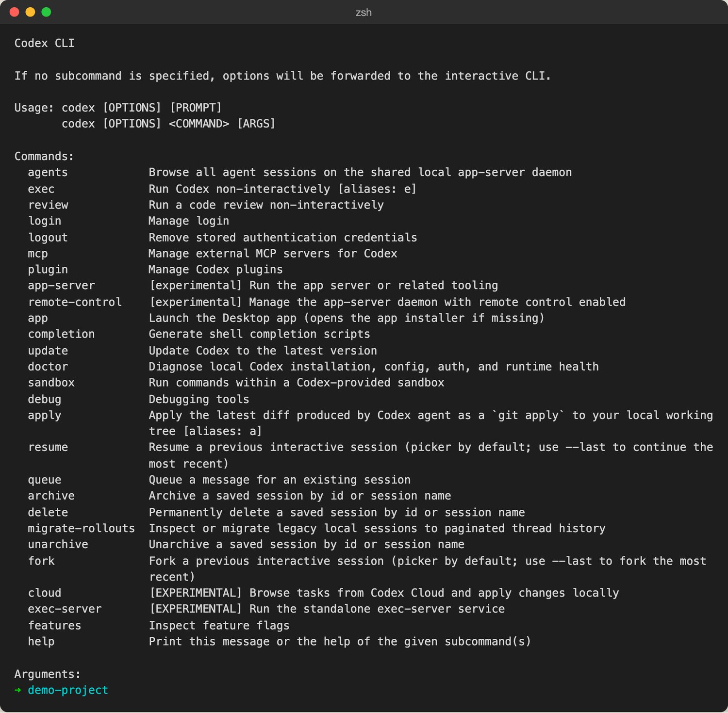Click the 'sandbox' command name

[x=51, y=383]
